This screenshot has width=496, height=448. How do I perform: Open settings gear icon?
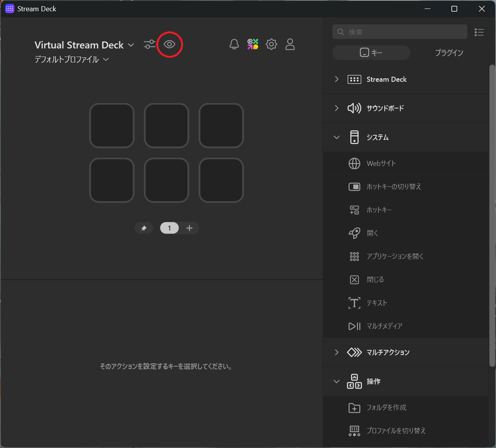pos(271,44)
